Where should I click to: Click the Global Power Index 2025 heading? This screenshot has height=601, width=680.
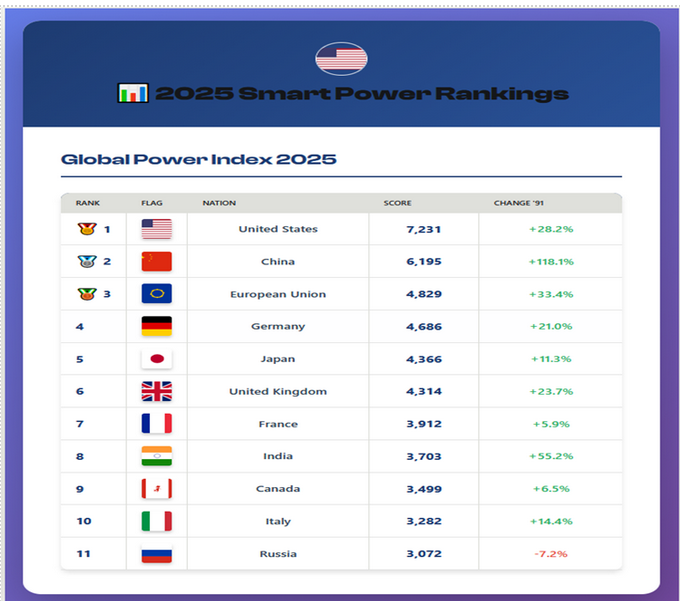coord(198,159)
